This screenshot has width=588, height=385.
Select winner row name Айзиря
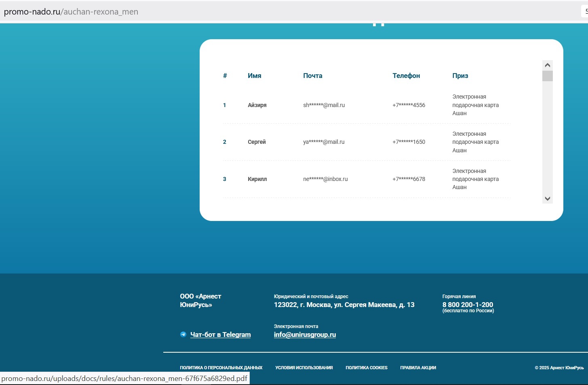click(x=257, y=105)
